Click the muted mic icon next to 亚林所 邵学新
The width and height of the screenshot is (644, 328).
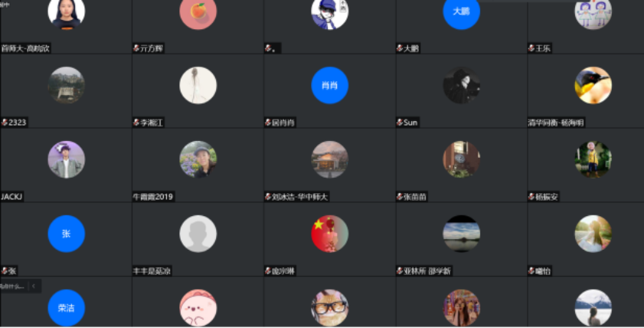399,271
